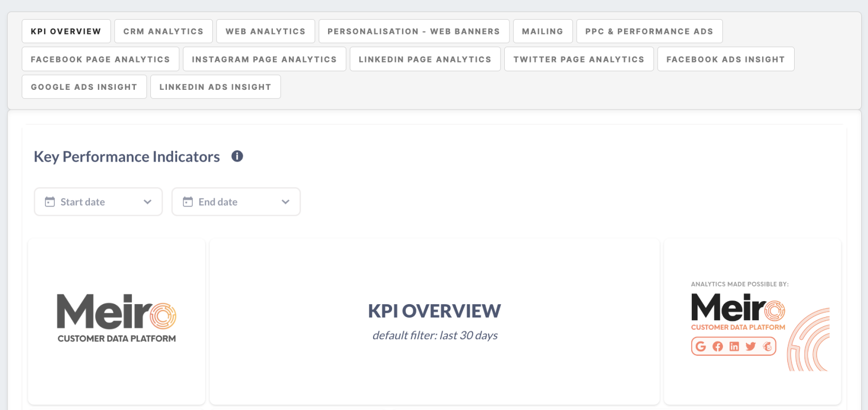View the LinkedIn Ads Insight tab
This screenshot has height=410, width=868.
(x=215, y=87)
